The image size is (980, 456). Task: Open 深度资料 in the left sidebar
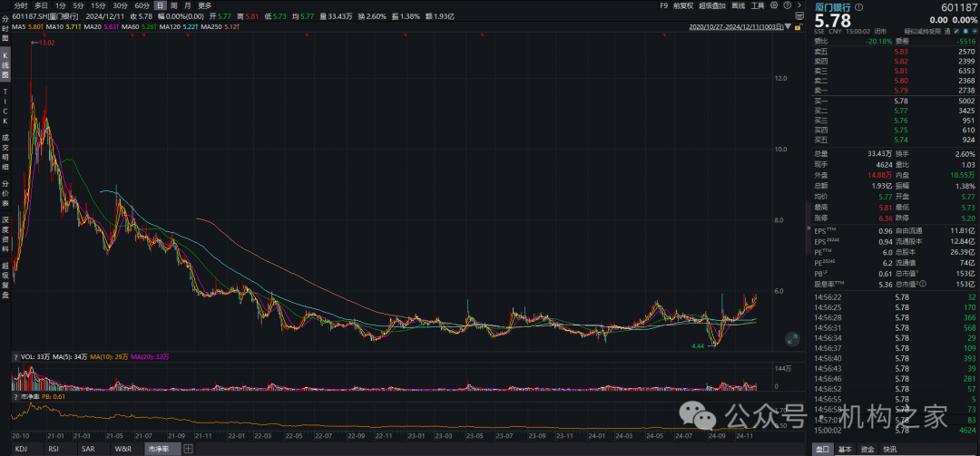pos(5,235)
